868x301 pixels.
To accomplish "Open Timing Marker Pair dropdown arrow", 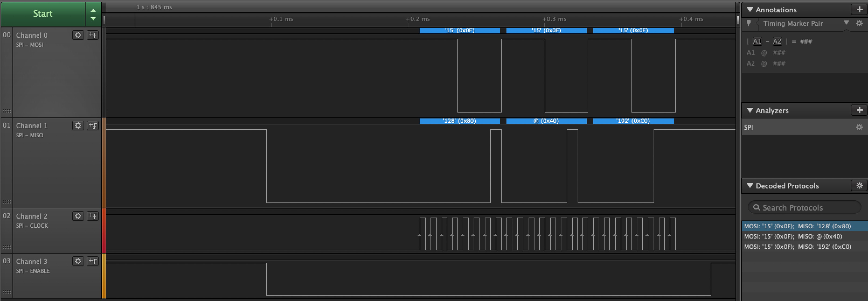I will pos(846,23).
